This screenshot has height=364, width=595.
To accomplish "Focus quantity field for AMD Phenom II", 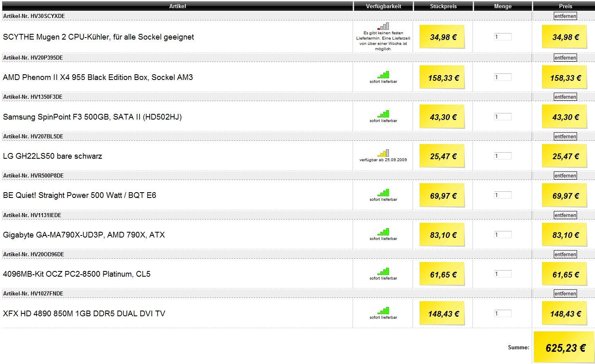I will click(x=503, y=77).
